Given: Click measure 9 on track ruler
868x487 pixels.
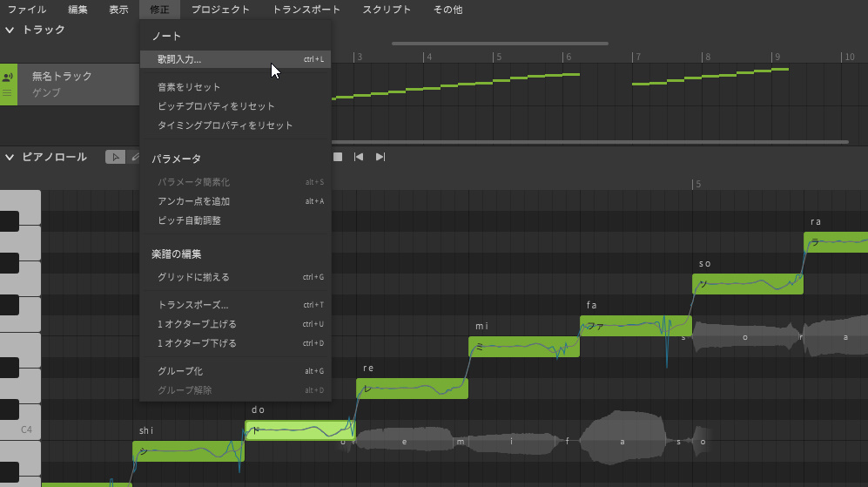Looking at the screenshot, I should click(x=777, y=57).
